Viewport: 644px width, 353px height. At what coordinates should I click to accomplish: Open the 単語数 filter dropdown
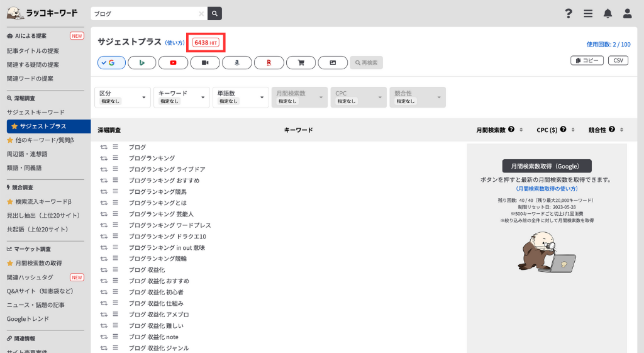click(x=241, y=98)
